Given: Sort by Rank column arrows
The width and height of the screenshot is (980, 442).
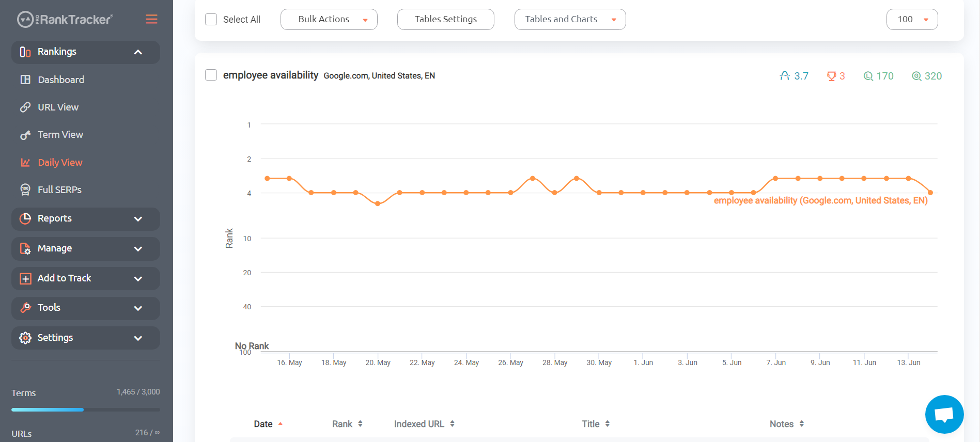Looking at the screenshot, I should tap(360, 423).
